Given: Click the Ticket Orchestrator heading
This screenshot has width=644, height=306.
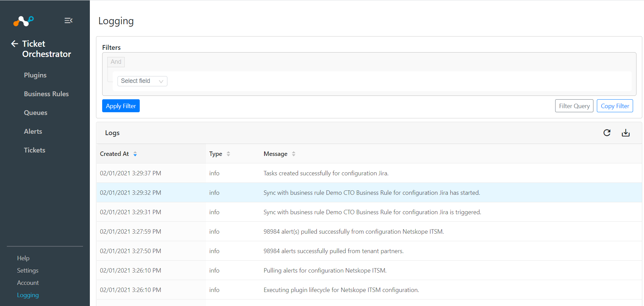Looking at the screenshot, I should click(46, 49).
